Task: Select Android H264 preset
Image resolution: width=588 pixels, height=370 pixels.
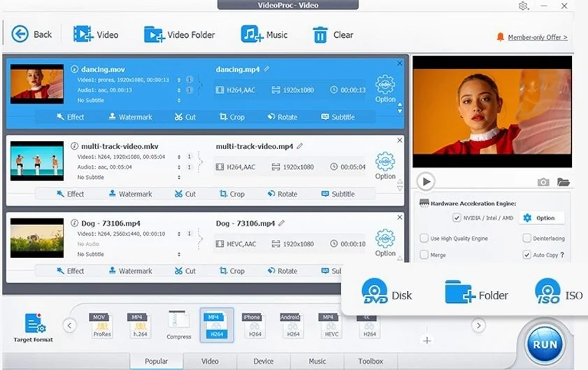Action: pyautogui.click(x=293, y=325)
